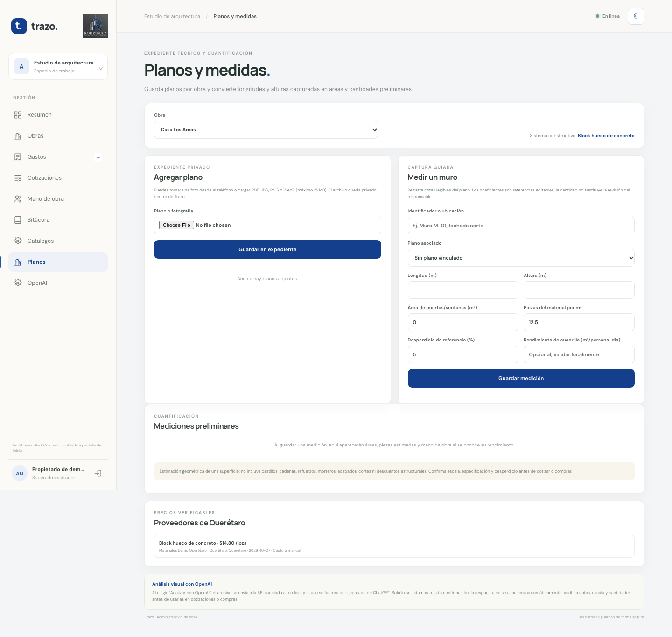The width and height of the screenshot is (672, 637).
Task: Add a new expense with Gastos plus icon
Action: [98, 157]
